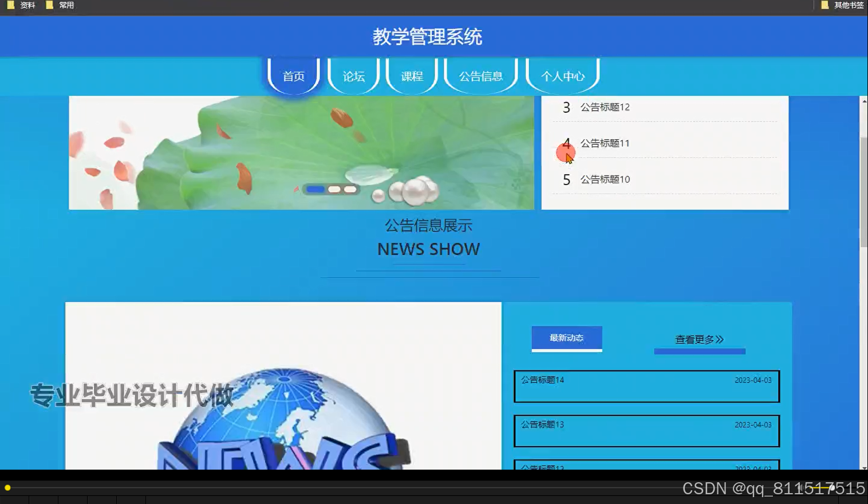This screenshot has width=868, height=504.
Task: Open announcement 公告标题10
Action: [x=605, y=179]
